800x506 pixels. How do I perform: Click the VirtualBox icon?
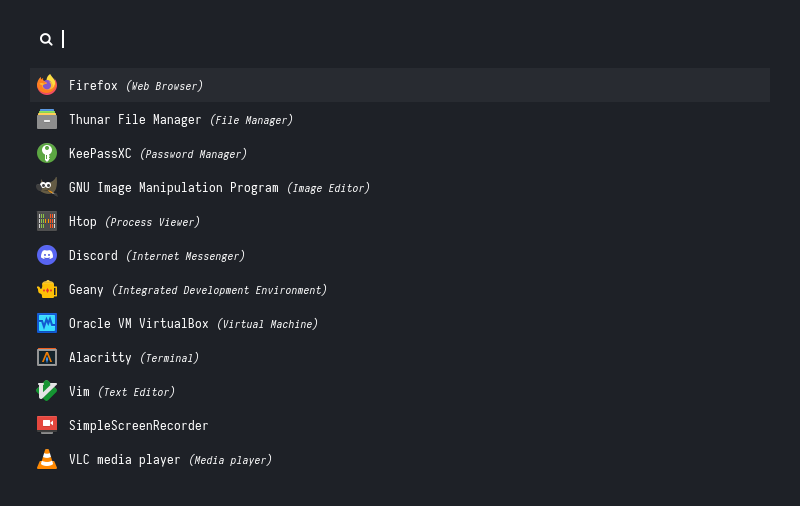click(47, 323)
